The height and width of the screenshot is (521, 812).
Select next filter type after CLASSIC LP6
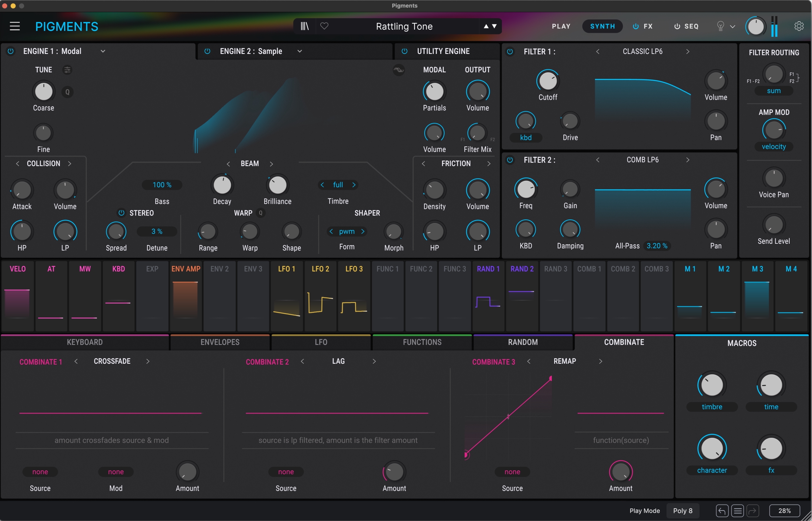[688, 51]
